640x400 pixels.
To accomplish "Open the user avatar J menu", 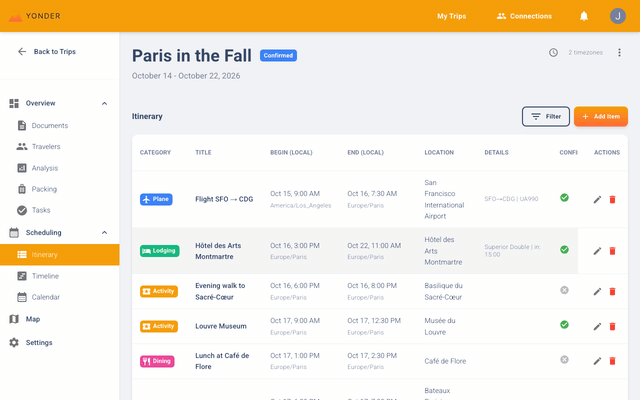I will coord(617,16).
